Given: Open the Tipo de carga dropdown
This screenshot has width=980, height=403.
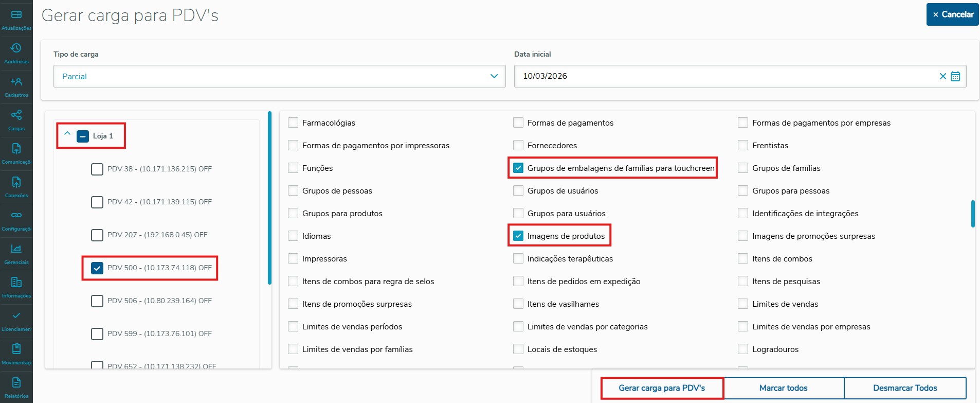Looking at the screenshot, I should click(x=280, y=76).
